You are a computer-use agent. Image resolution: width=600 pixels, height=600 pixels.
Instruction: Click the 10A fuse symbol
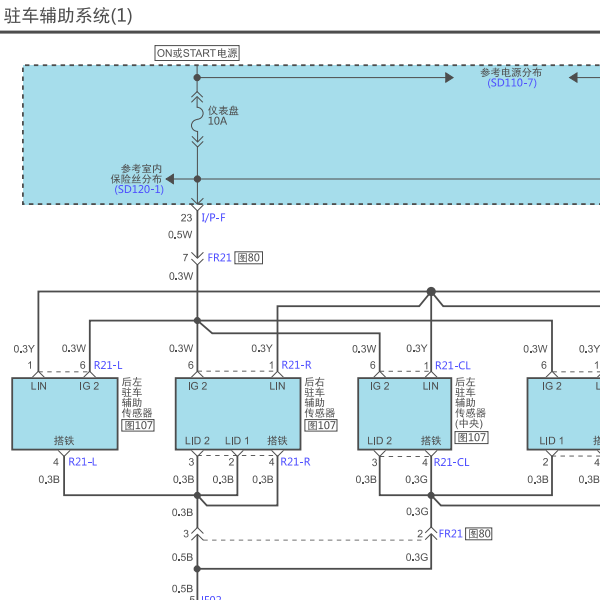pos(197,120)
